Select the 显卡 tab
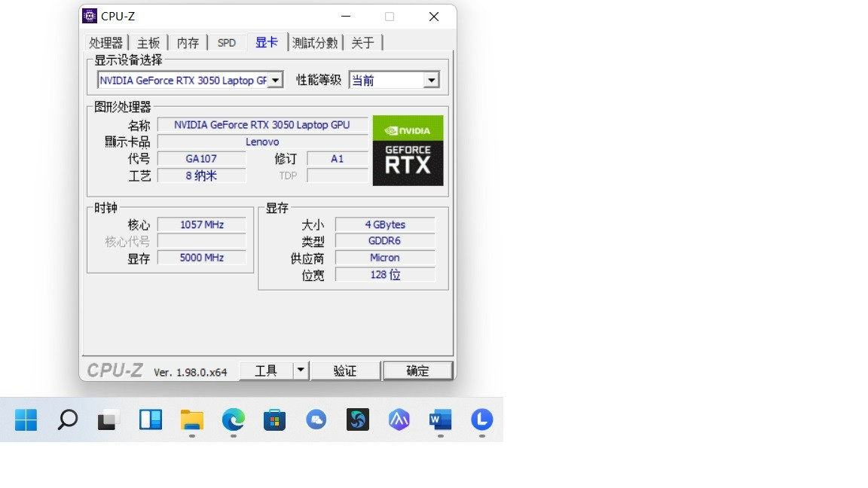The width and height of the screenshot is (868, 488). tap(267, 42)
